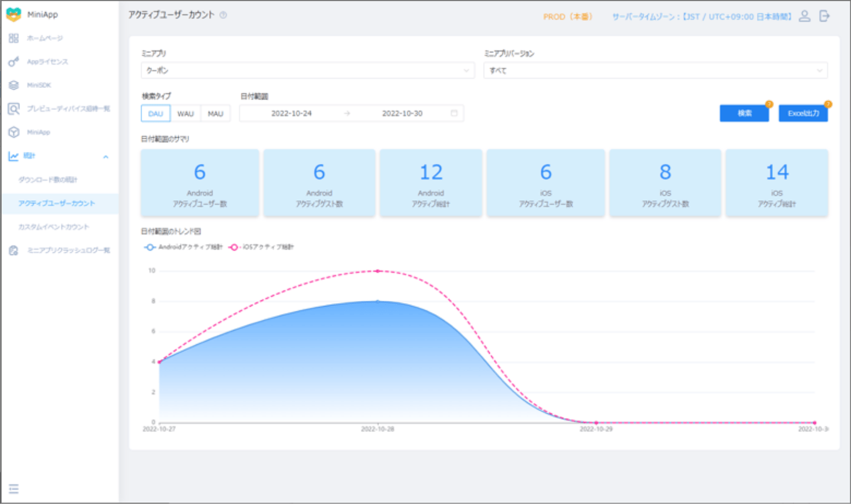851x504 pixels.
Task: Open the ミニアプリ dropdown
Action: (308, 70)
